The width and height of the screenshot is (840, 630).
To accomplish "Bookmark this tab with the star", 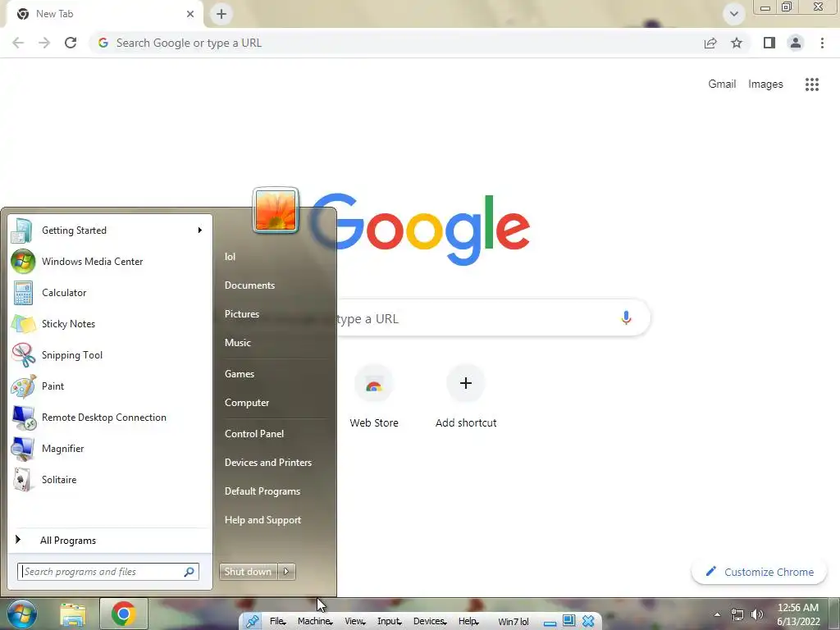I will click(737, 43).
